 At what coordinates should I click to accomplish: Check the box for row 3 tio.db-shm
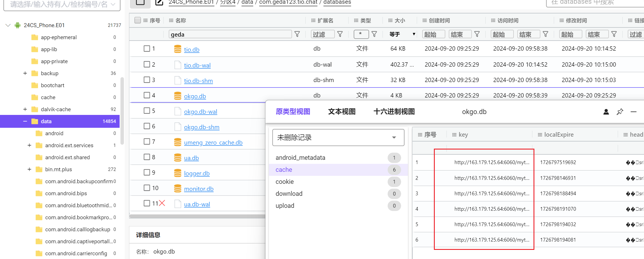[147, 80]
